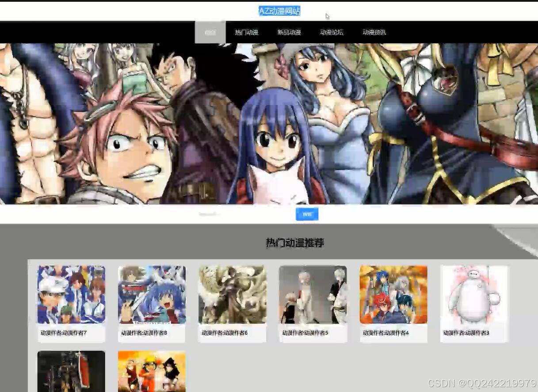Click the 热门动漫推荐 section heading

tap(295, 243)
